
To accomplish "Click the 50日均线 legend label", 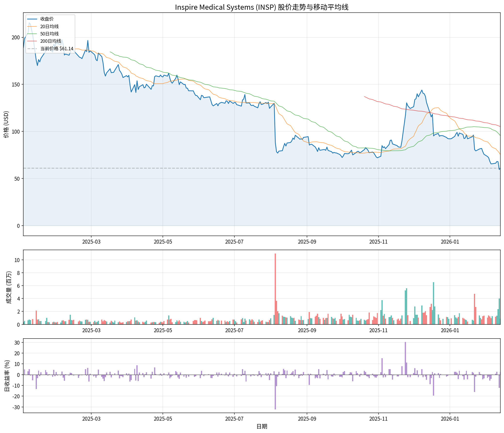I will pos(49,34).
